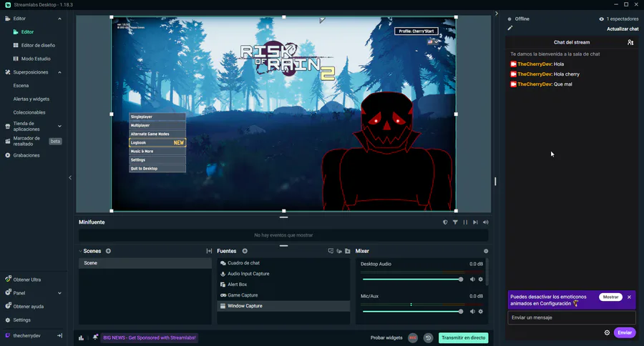Viewport: 644px width, 346px height.
Task: Open Desktop Audio settings gear
Action: [481, 279]
